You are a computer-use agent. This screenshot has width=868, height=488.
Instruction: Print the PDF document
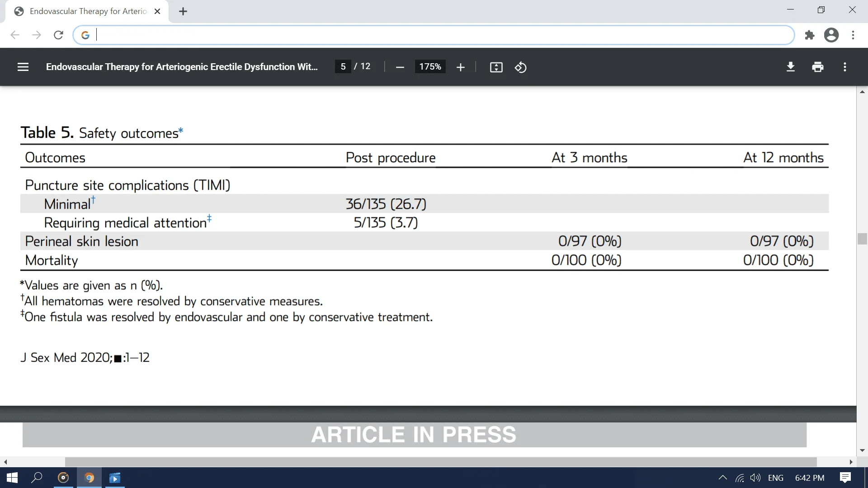tap(817, 67)
